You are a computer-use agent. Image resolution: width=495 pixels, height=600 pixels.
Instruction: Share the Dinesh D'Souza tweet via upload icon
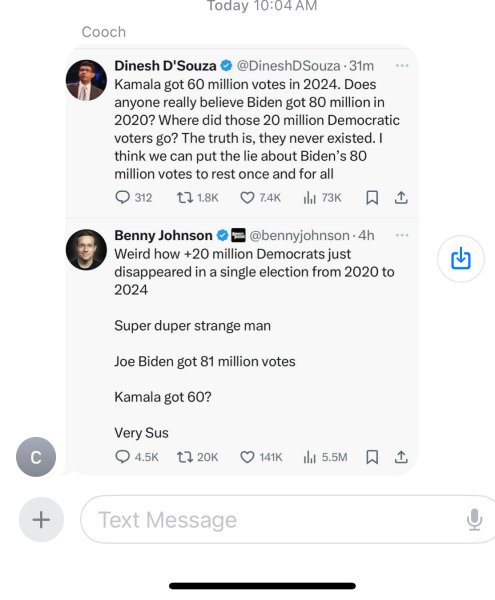pyautogui.click(x=401, y=197)
